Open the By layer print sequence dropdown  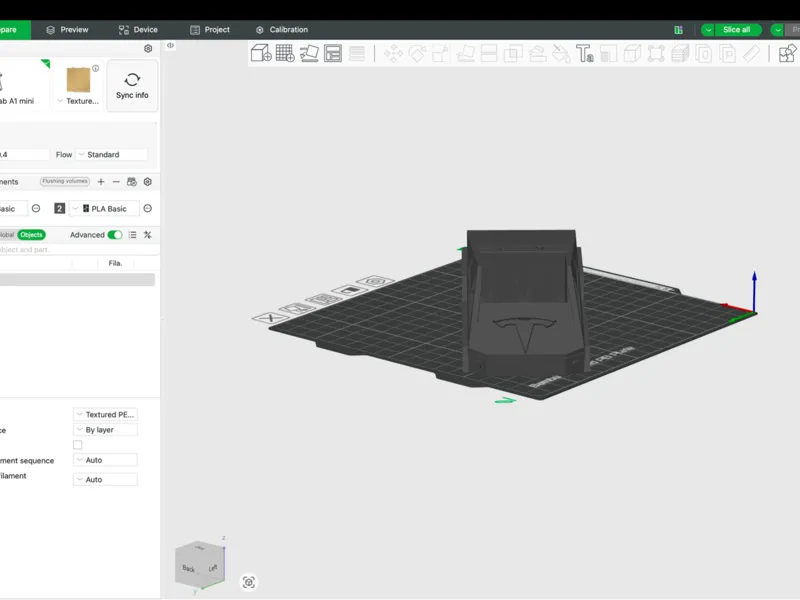[105, 430]
